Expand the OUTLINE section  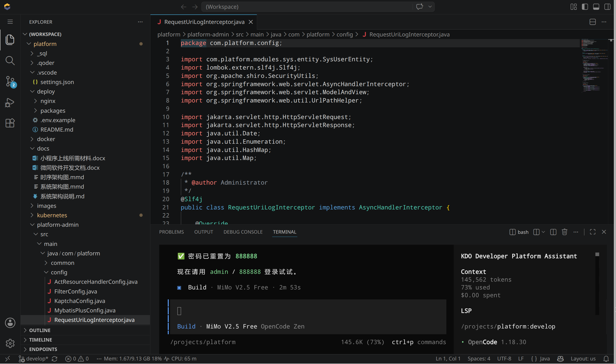point(85,330)
